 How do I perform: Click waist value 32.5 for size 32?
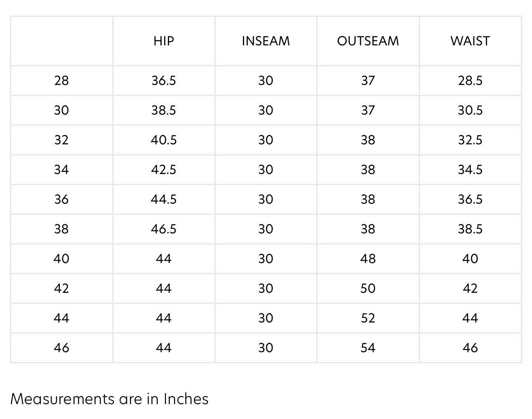[x=470, y=140]
